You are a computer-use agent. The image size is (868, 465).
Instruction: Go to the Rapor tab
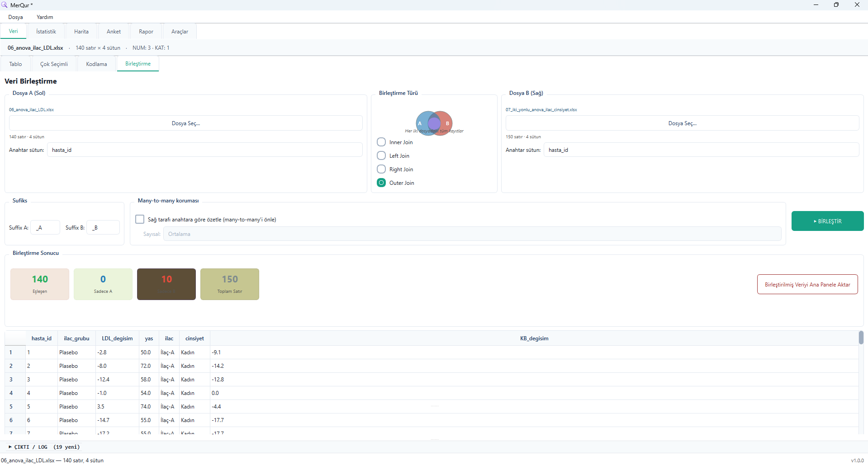click(146, 32)
